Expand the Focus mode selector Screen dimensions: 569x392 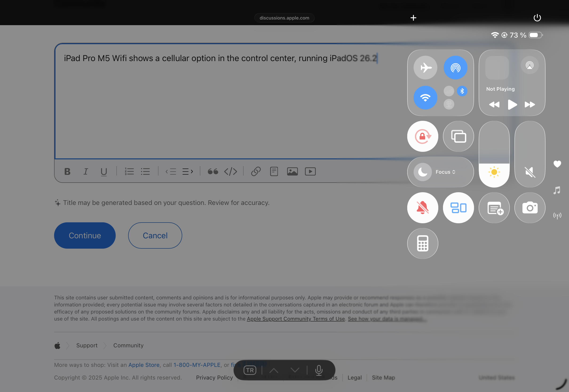(x=445, y=172)
